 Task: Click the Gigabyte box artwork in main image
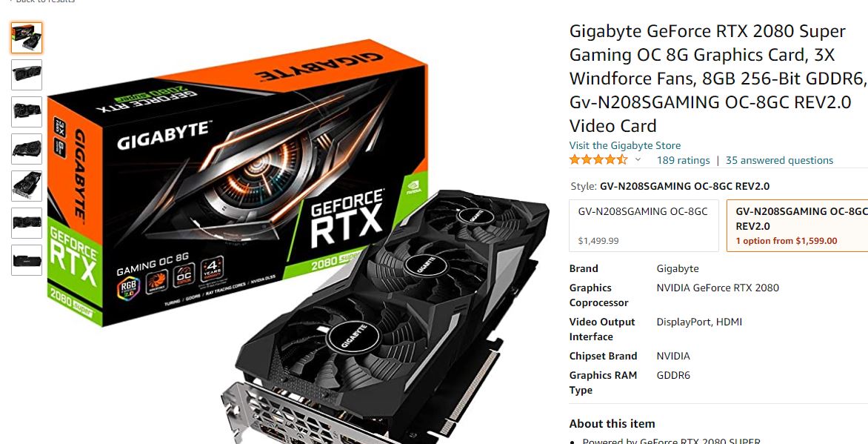pos(238,183)
